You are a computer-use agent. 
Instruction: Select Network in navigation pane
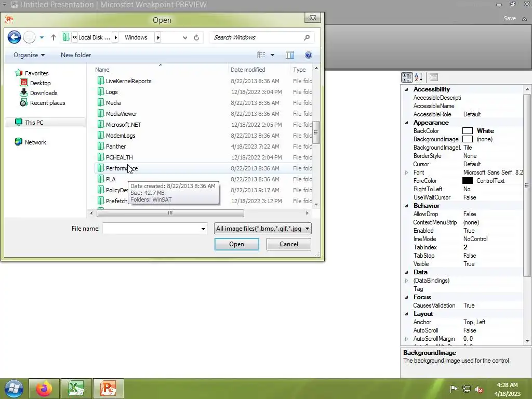click(35, 142)
